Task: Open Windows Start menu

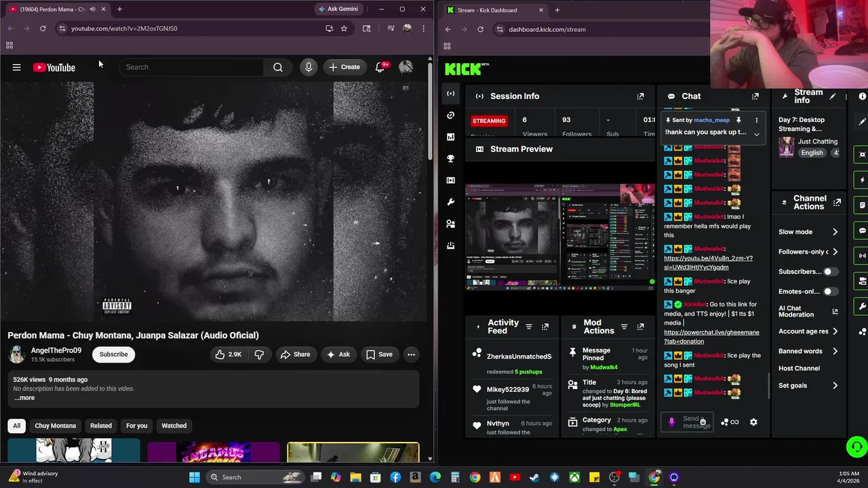Action: click(195, 477)
